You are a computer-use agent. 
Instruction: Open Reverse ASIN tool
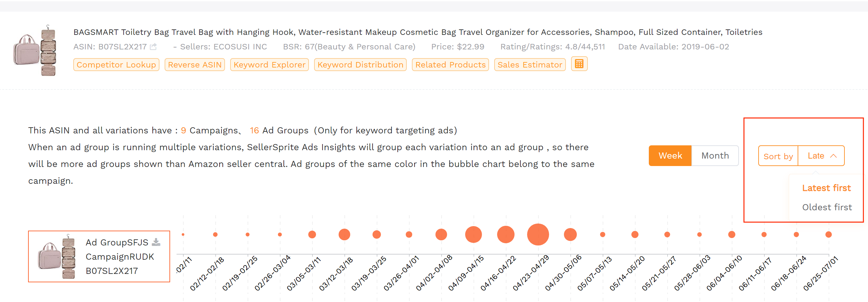(195, 65)
